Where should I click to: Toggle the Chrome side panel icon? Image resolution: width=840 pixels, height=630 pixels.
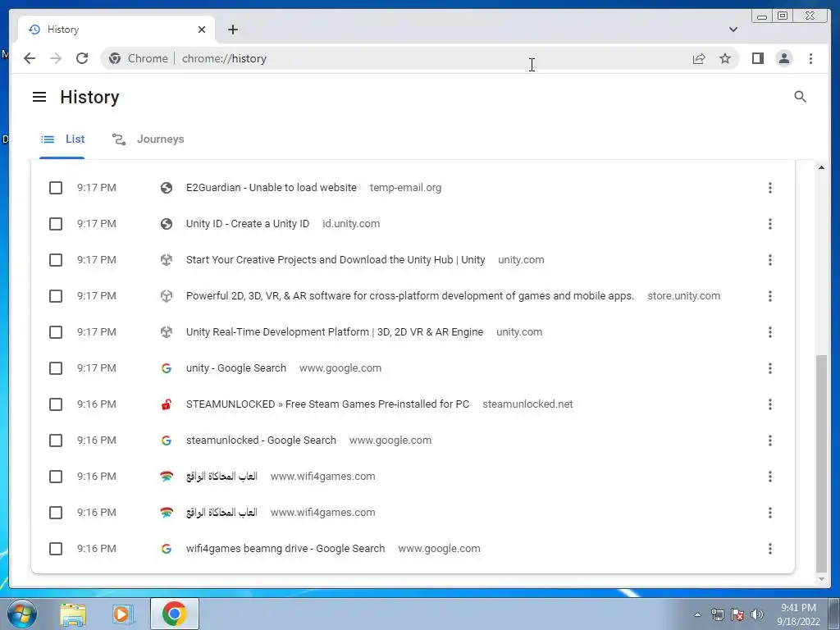tap(757, 58)
